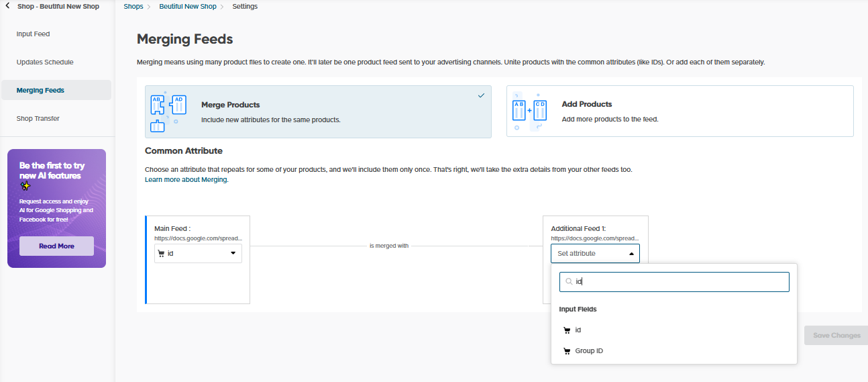This screenshot has height=382, width=868.
Task: Open Input Feed in the sidebar
Action: click(34, 34)
